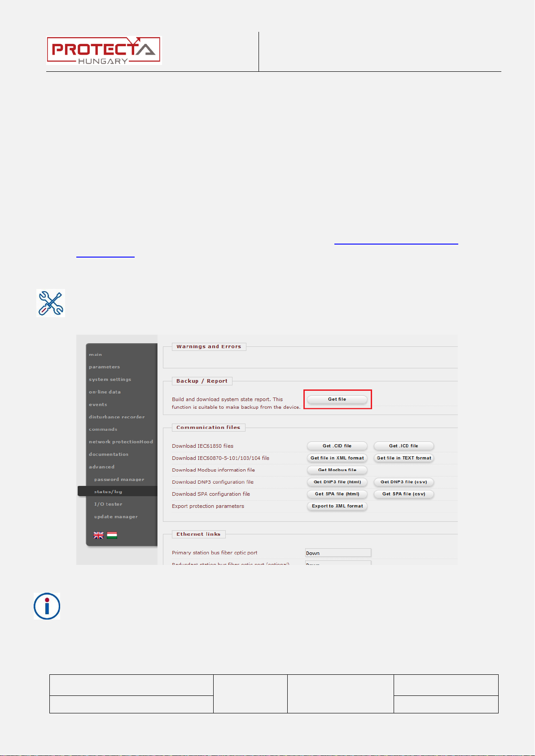The height and width of the screenshot is (756, 535).
Task: Open password manager submenu item
Action: 119,480
